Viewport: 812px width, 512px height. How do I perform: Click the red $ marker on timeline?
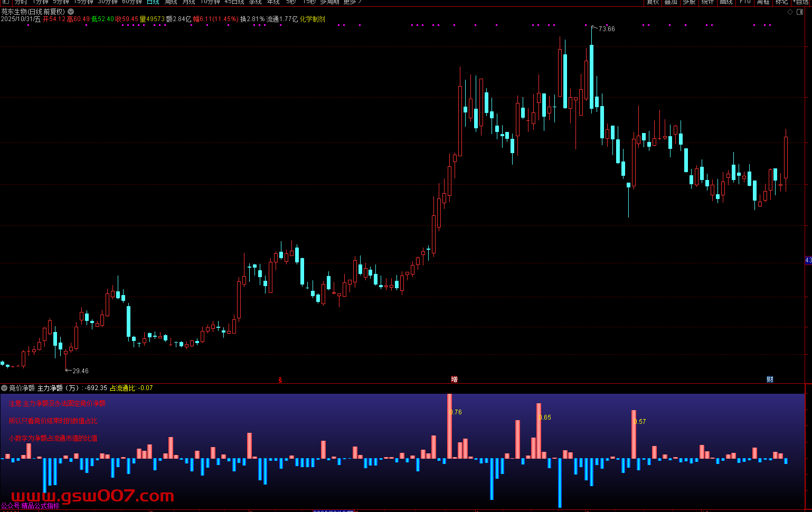click(280, 380)
